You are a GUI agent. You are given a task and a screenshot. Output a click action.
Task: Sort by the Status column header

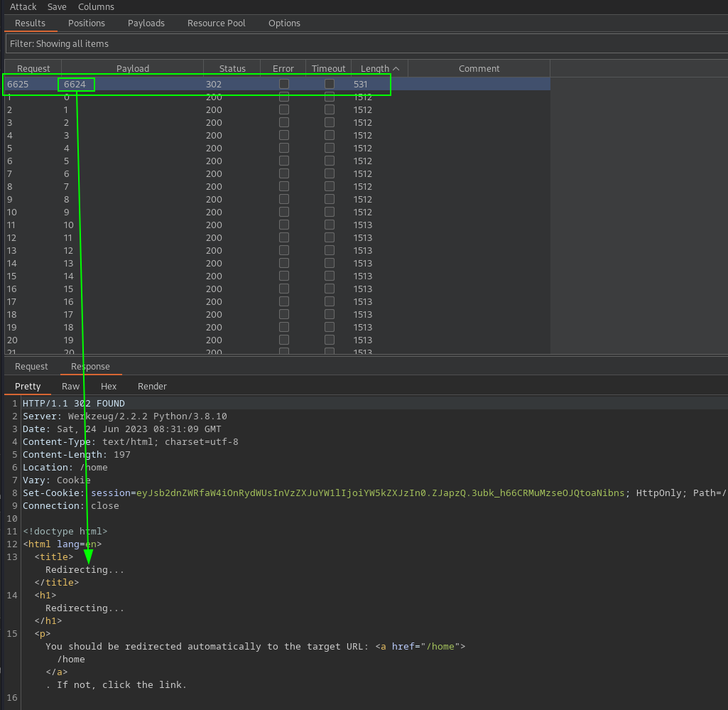[x=232, y=68]
